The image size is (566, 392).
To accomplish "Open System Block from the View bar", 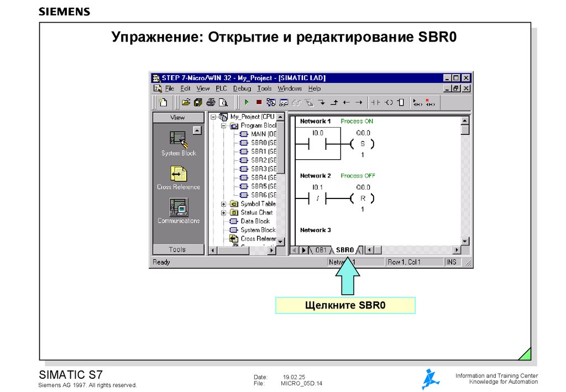I will 179,143.
